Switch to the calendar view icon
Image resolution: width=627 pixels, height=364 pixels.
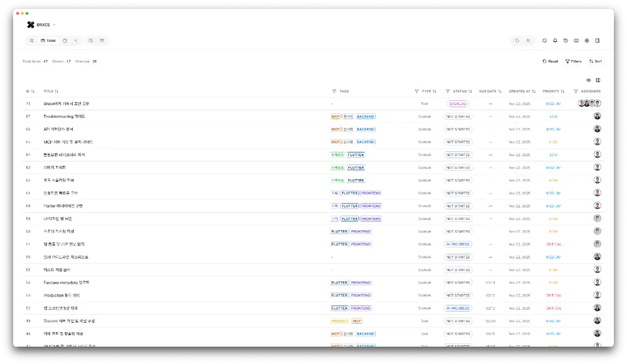65,40
